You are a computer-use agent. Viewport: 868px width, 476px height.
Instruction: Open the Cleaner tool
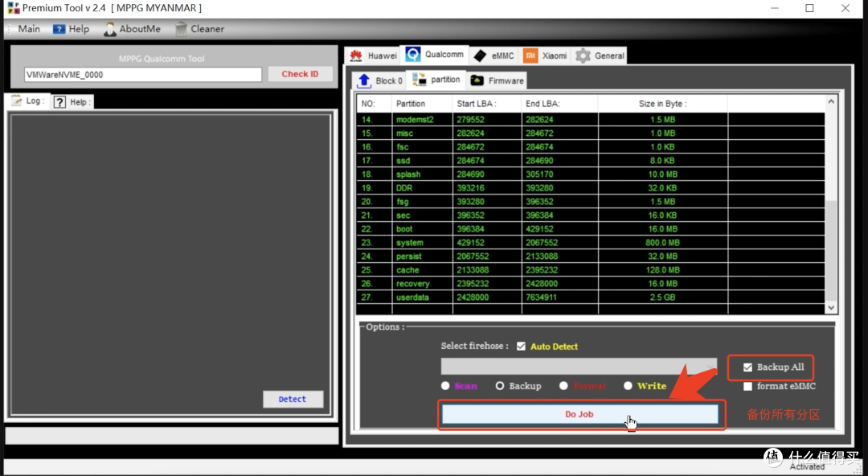click(200, 29)
